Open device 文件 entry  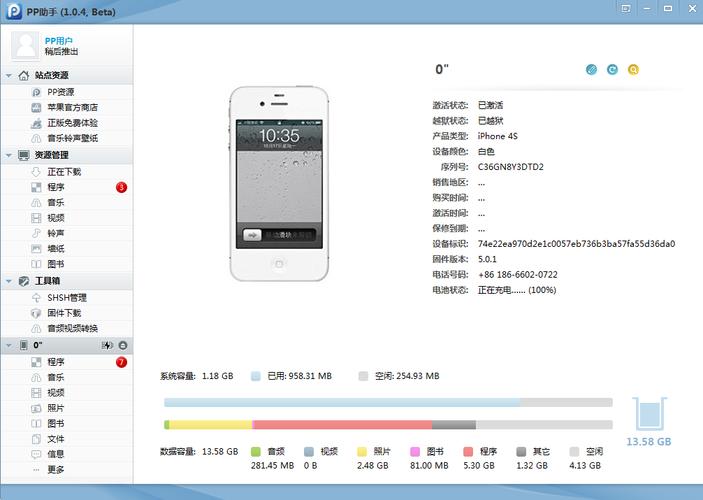coord(66,439)
